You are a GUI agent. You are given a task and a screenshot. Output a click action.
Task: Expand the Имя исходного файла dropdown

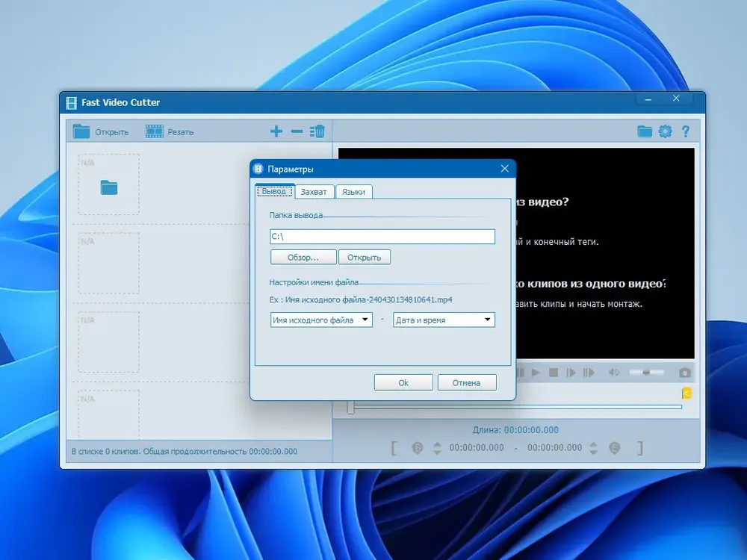click(321, 320)
